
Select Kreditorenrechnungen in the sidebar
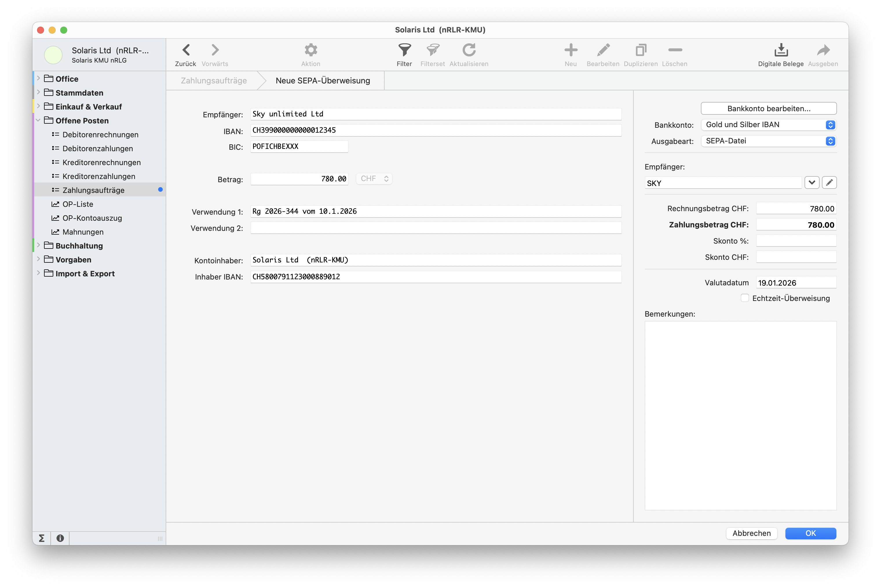tap(102, 162)
